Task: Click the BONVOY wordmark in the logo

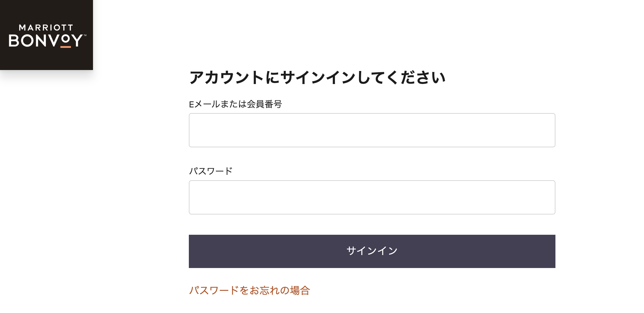Action: point(46,41)
